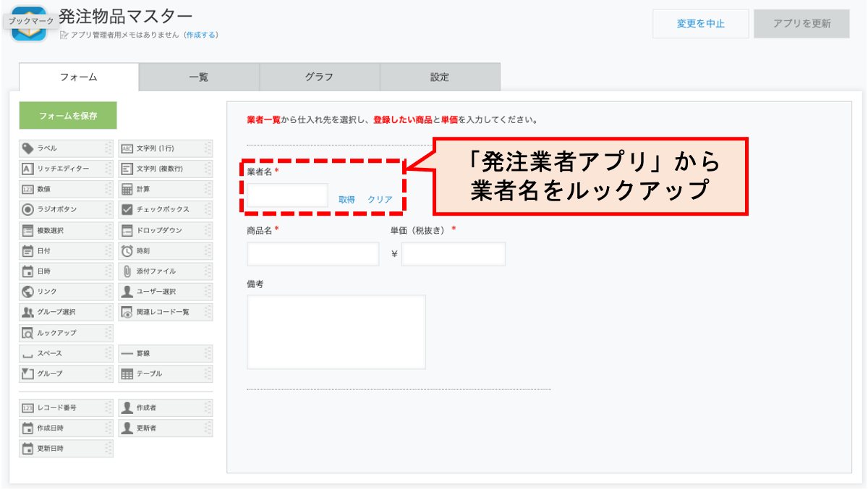The image size is (868, 490).
Task: Click the 添付ファイル paperclip icon
Action: [x=127, y=271]
